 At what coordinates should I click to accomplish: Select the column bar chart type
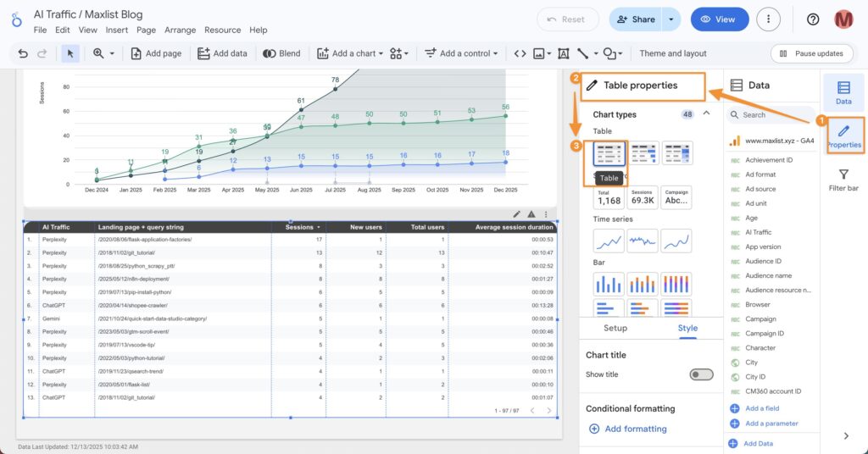click(x=609, y=285)
